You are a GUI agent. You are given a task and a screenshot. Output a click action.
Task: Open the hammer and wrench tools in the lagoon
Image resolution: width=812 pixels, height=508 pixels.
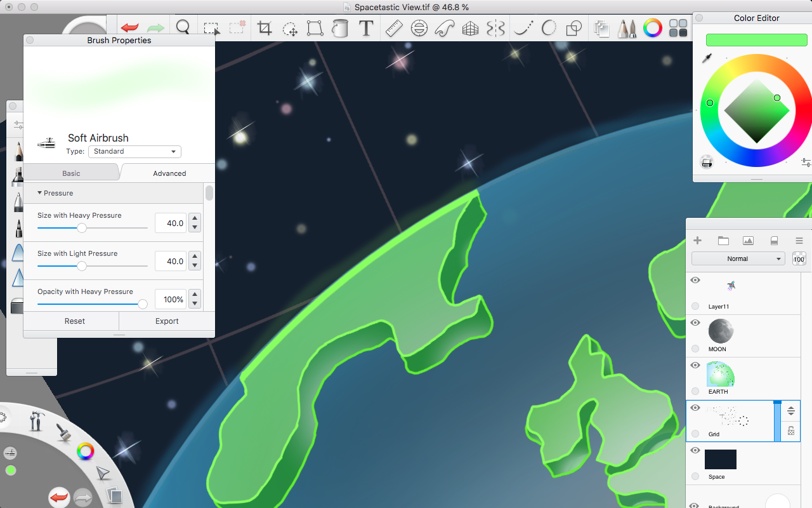click(37, 420)
